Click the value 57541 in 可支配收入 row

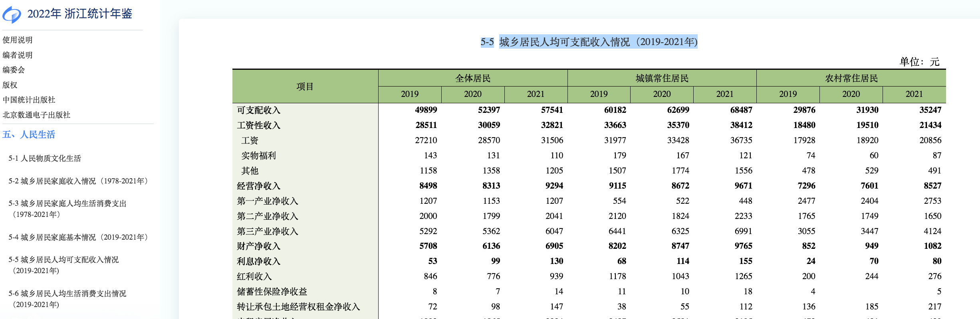click(x=552, y=110)
